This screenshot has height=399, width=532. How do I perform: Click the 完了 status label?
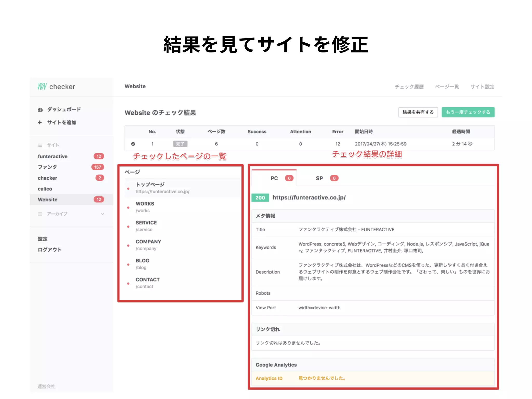click(x=180, y=144)
